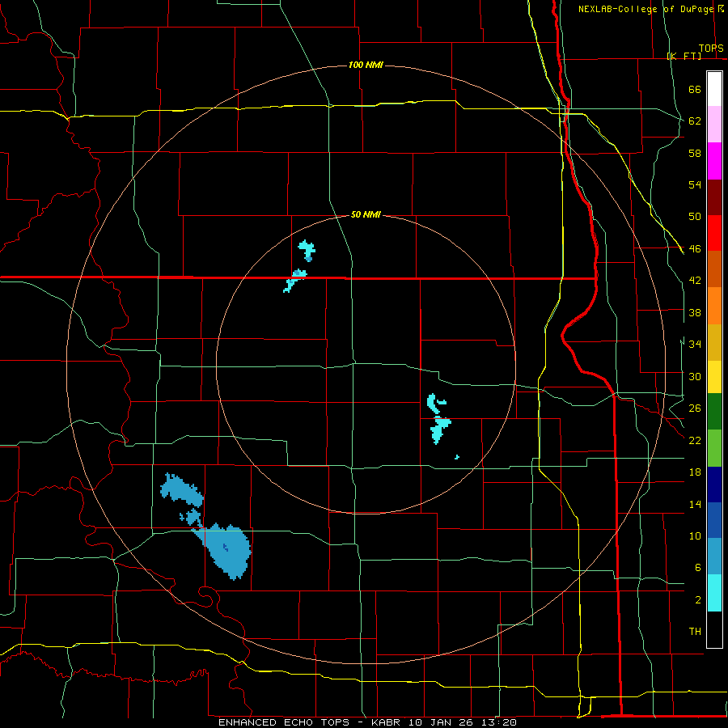Click the yellow 30 legend swatch
The width and height of the screenshot is (728, 728).
point(714,377)
